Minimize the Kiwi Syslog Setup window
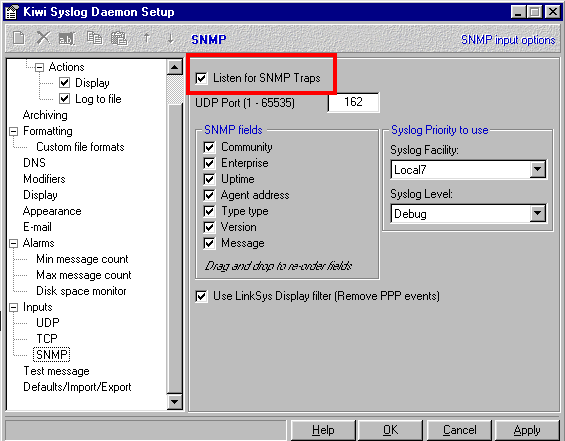 pos(519,12)
